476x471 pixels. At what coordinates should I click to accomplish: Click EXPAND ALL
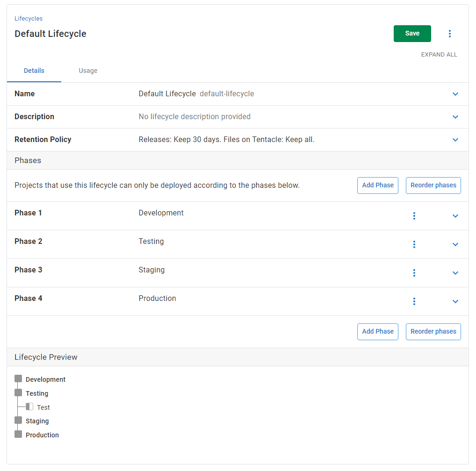pyautogui.click(x=439, y=55)
